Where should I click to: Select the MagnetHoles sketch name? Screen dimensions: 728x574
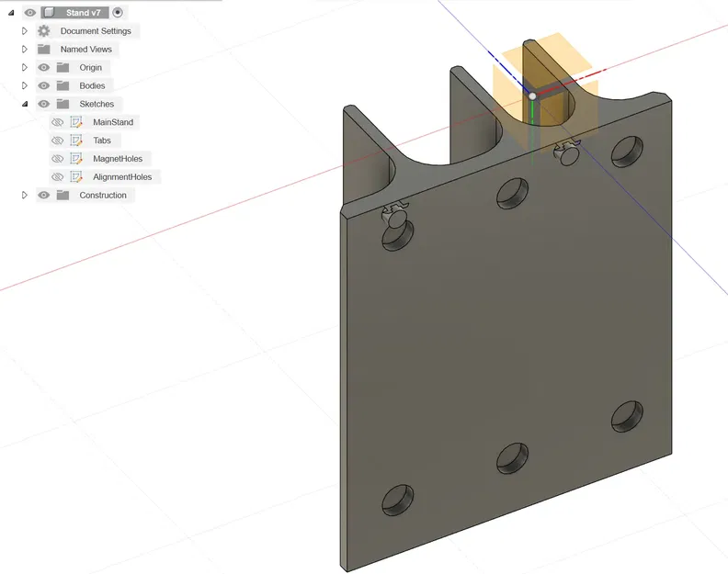point(118,159)
